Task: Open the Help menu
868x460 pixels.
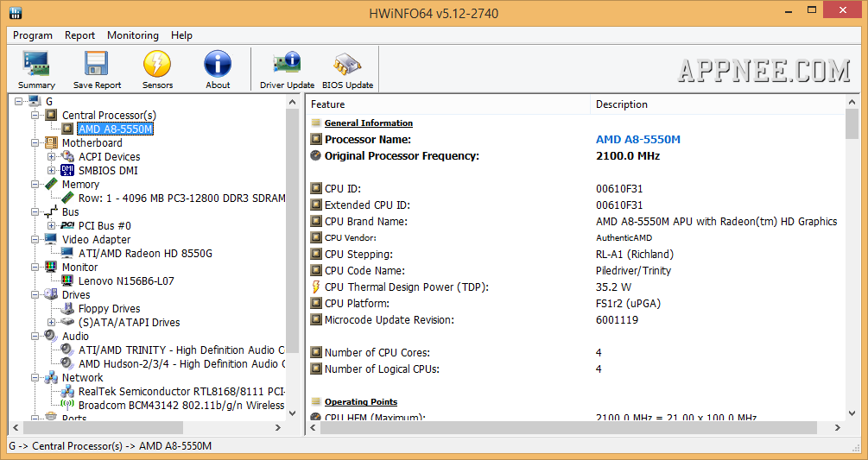Action: tap(181, 35)
